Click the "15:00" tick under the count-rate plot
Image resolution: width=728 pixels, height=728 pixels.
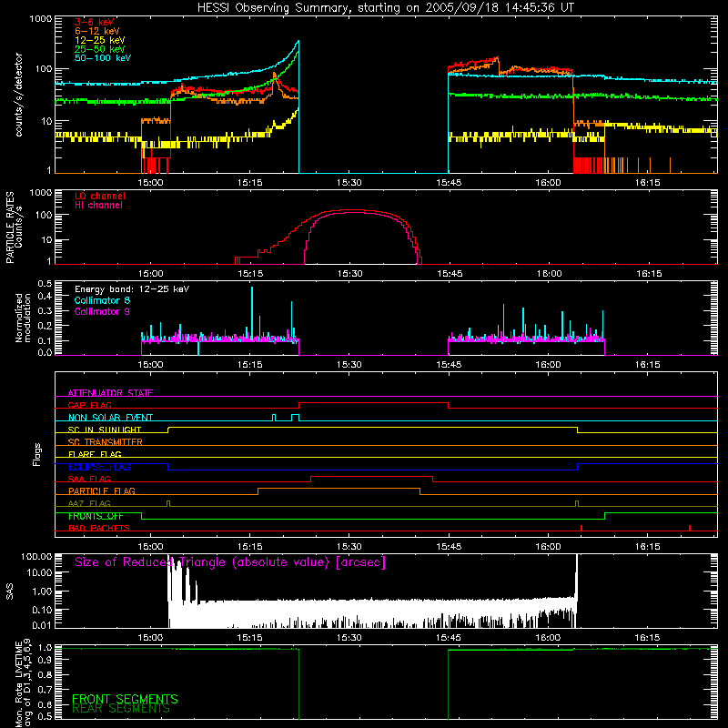(150, 183)
